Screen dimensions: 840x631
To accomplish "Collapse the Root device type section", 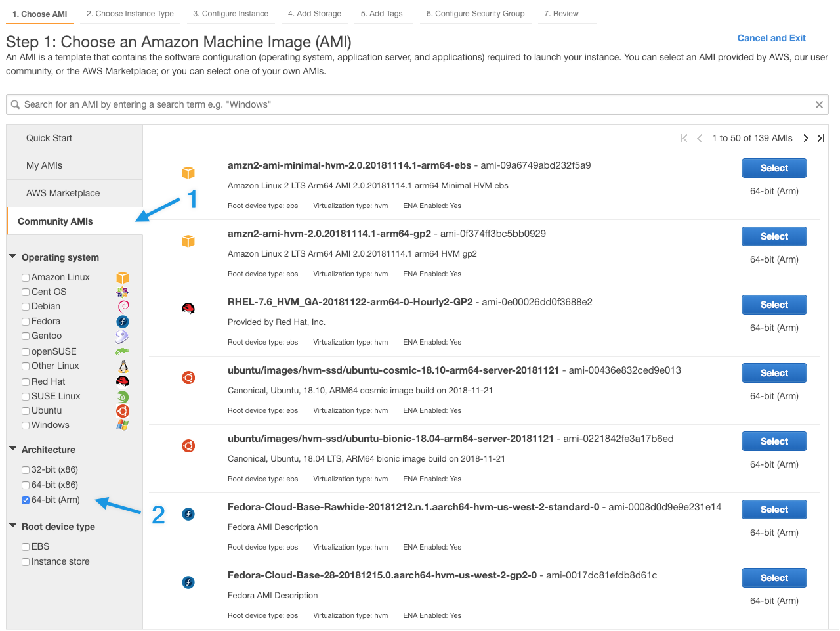I will [13, 526].
